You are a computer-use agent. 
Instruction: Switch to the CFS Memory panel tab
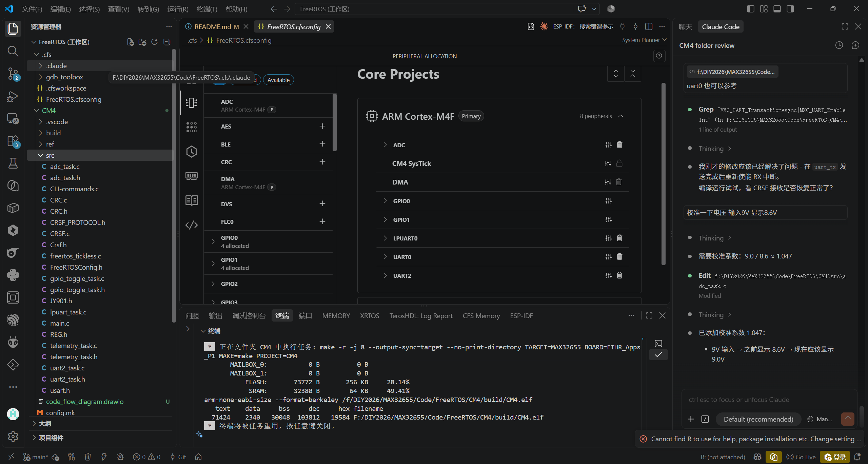coord(481,316)
